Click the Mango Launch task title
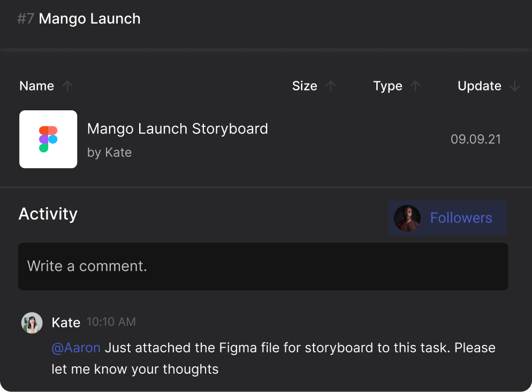The width and height of the screenshot is (532, 392). click(x=90, y=19)
